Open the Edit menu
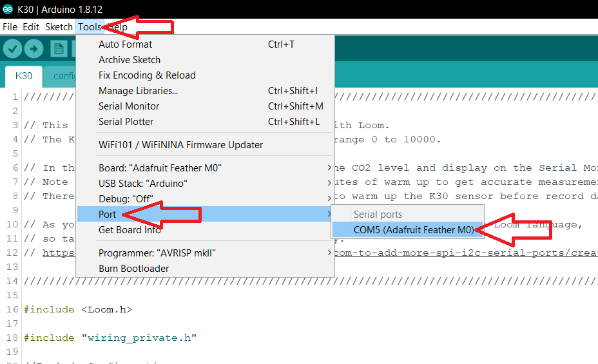598x364 pixels. 31,27
